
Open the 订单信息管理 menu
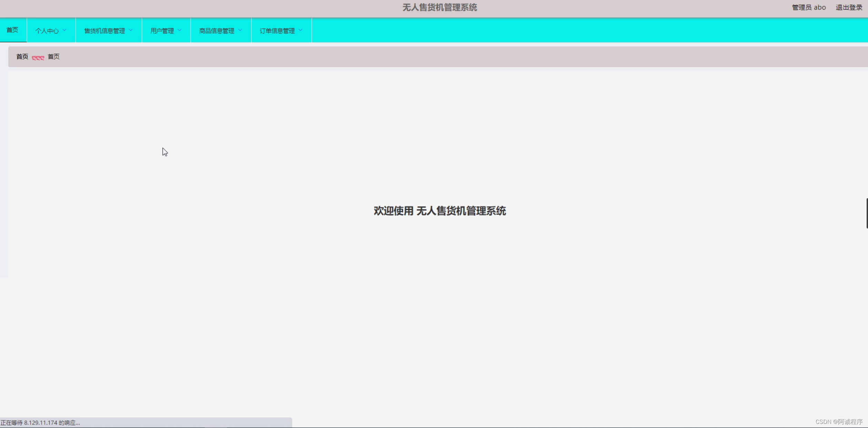click(x=277, y=31)
